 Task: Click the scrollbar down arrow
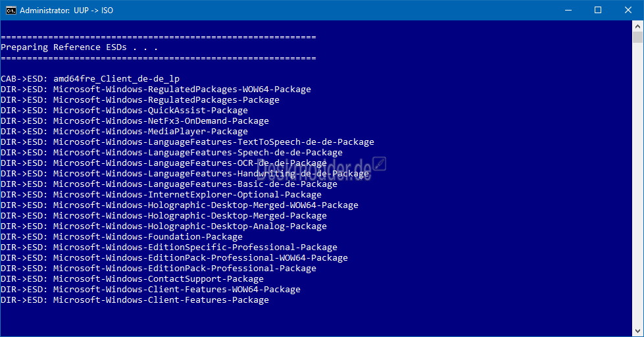[637, 331]
